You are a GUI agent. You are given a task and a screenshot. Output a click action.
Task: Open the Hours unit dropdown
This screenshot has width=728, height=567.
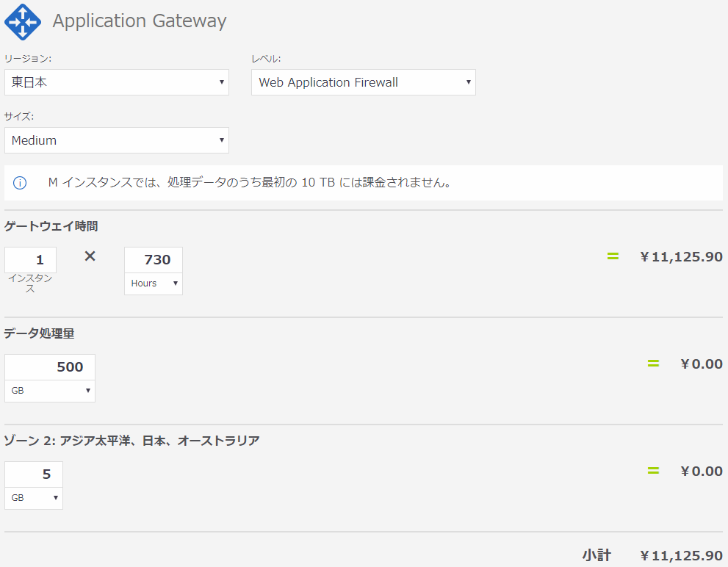(x=154, y=283)
